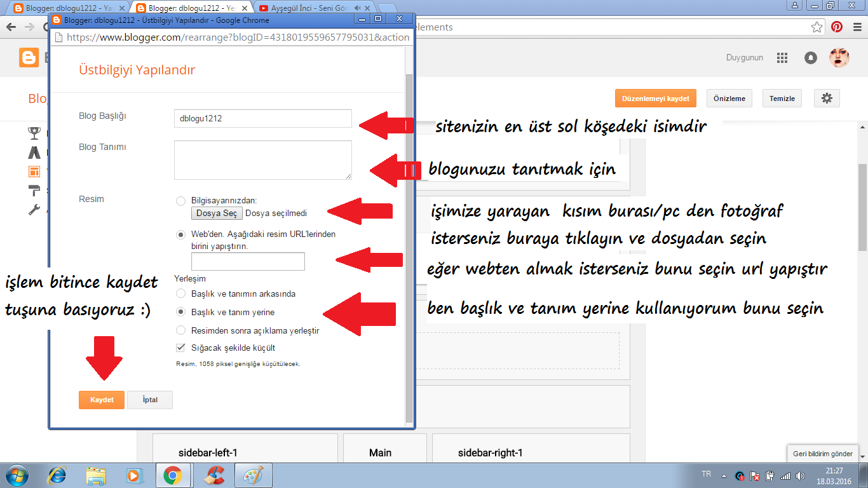This screenshot has width=868, height=488.
Task: Click inside the Blog Tanımı textarea
Action: [x=262, y=160]
